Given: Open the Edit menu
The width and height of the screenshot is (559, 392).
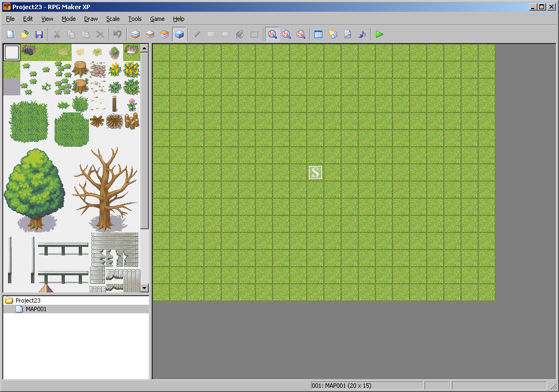Looking at the screenshot, I should coord(28,19).
